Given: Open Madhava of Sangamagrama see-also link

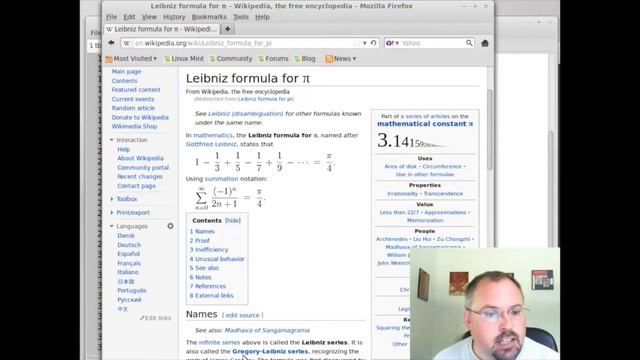Looking at the screenshot, I should click(x=267, y=330).
